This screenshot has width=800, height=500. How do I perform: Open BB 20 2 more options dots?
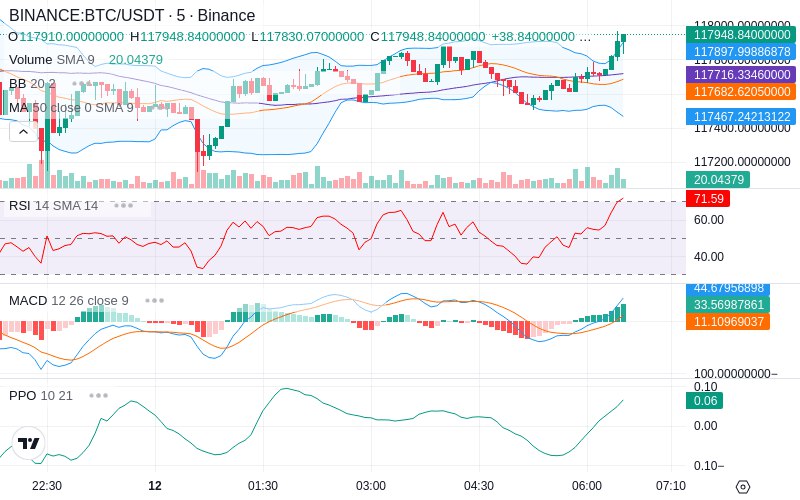pos(81,84)
